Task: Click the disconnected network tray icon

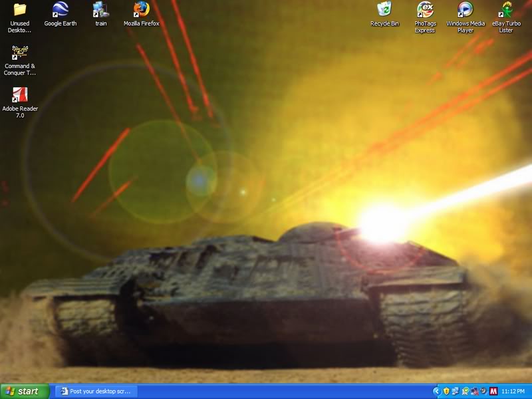Action: tap(474, 392)
